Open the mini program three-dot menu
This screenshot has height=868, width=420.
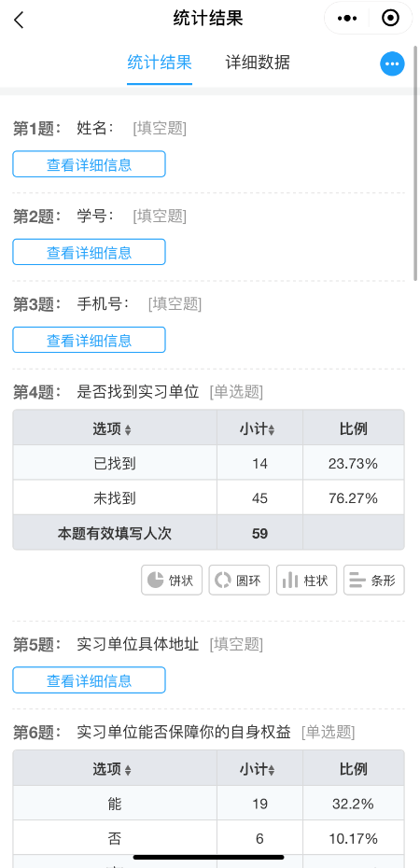click(347, 19)
